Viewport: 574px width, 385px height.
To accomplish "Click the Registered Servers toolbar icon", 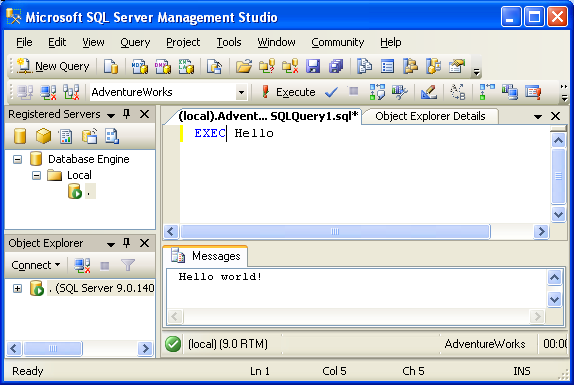I will pyautogui.click(x=364, y=66).
